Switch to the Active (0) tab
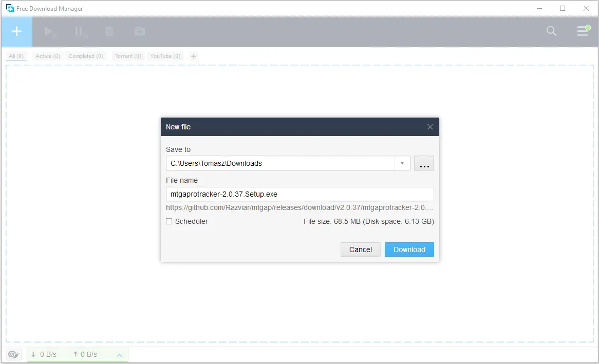 point(48,56)
